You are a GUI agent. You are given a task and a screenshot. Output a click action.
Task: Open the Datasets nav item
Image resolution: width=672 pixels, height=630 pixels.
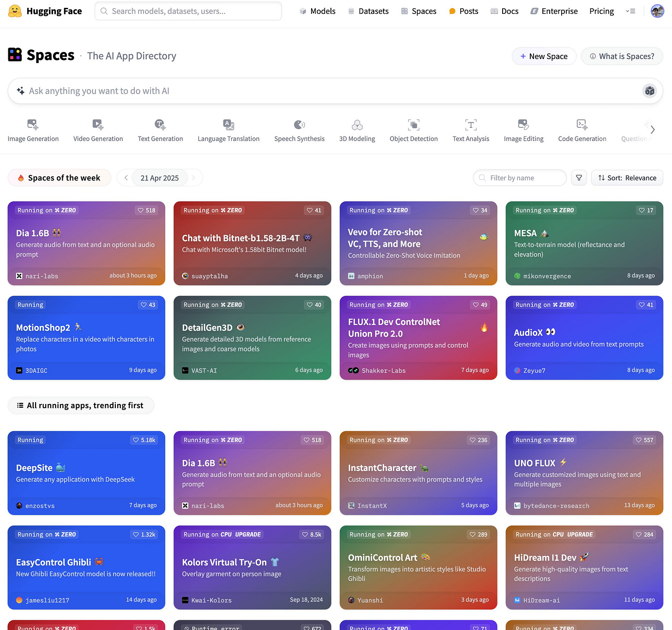point(368,11)
